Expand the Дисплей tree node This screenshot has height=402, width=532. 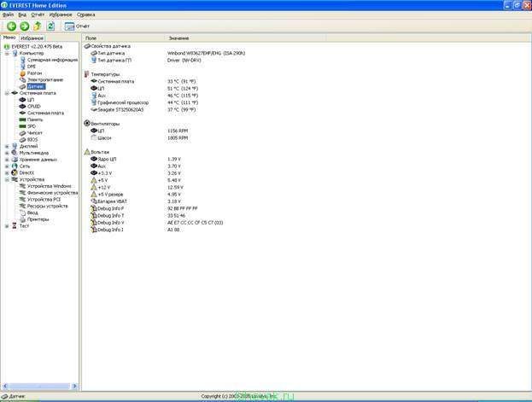tap(7, 146)
